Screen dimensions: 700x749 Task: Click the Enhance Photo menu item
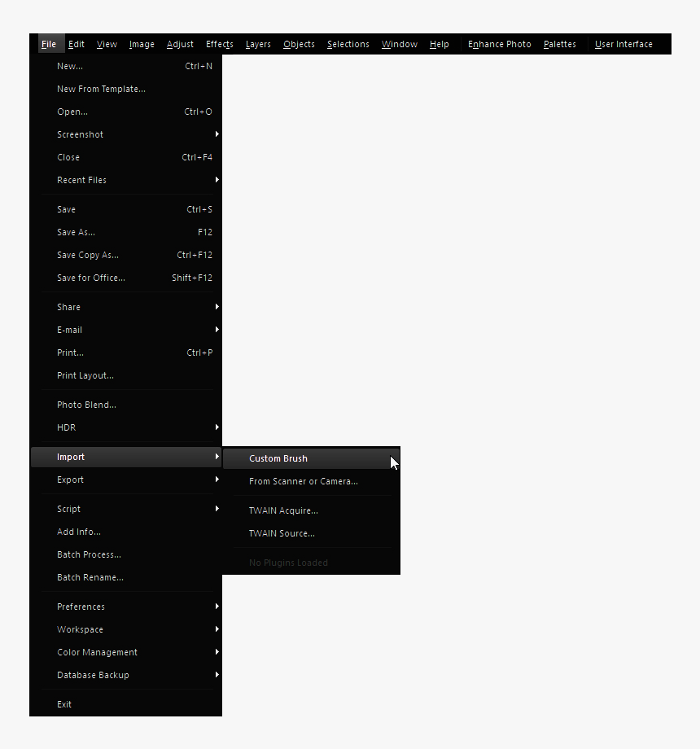tap(499, 44)
